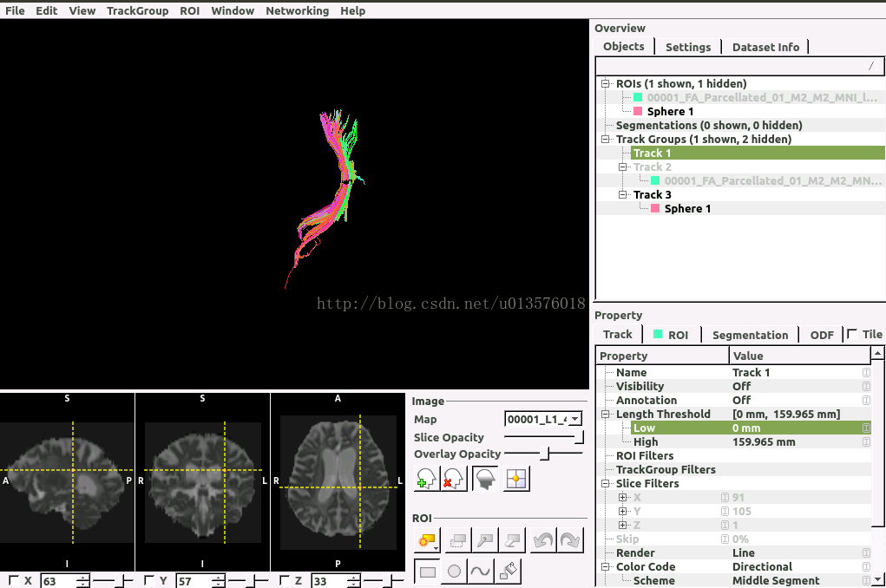Switch to the Settings tab
This screenshot has height=588, width=886.
(687, 47)
